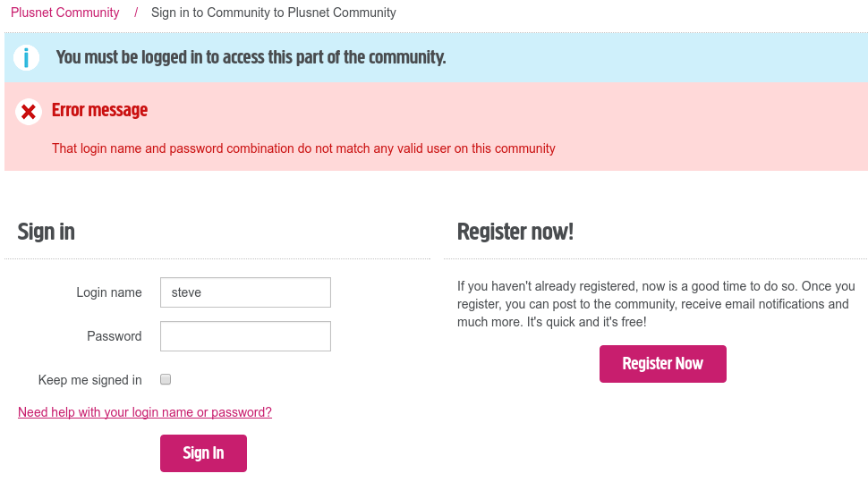Open the login name or password help link

145,412
